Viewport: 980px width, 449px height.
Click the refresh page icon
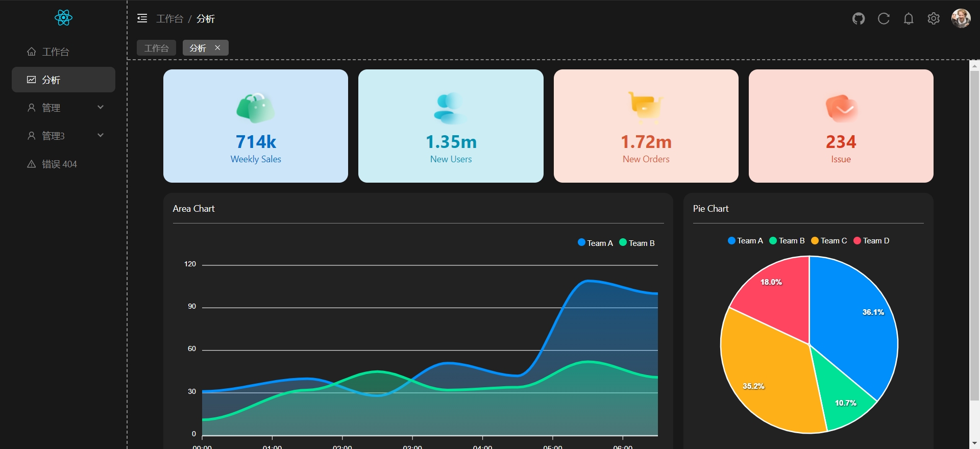884,19
